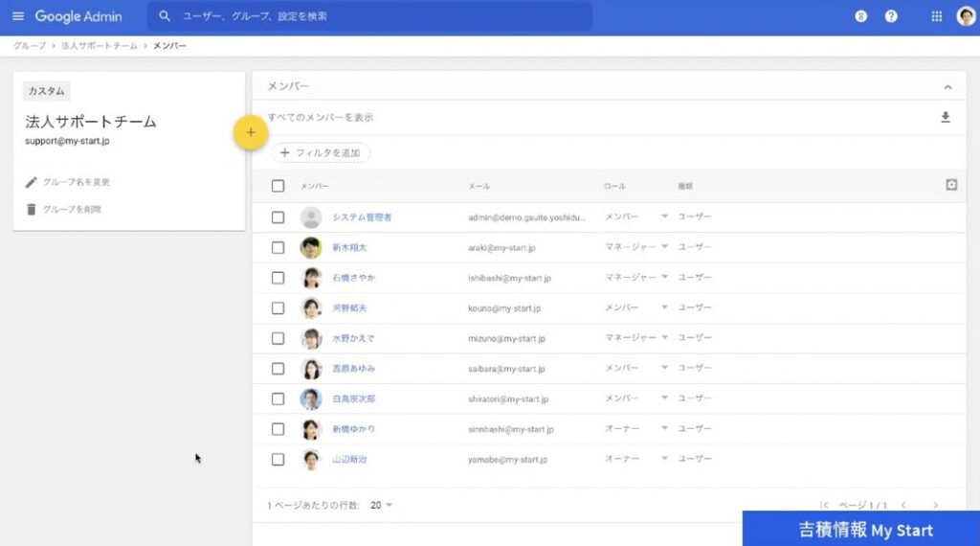980x546 pixels.
Task: Open member name link for mizuno@my-start.jp
Action: [353, 338]
